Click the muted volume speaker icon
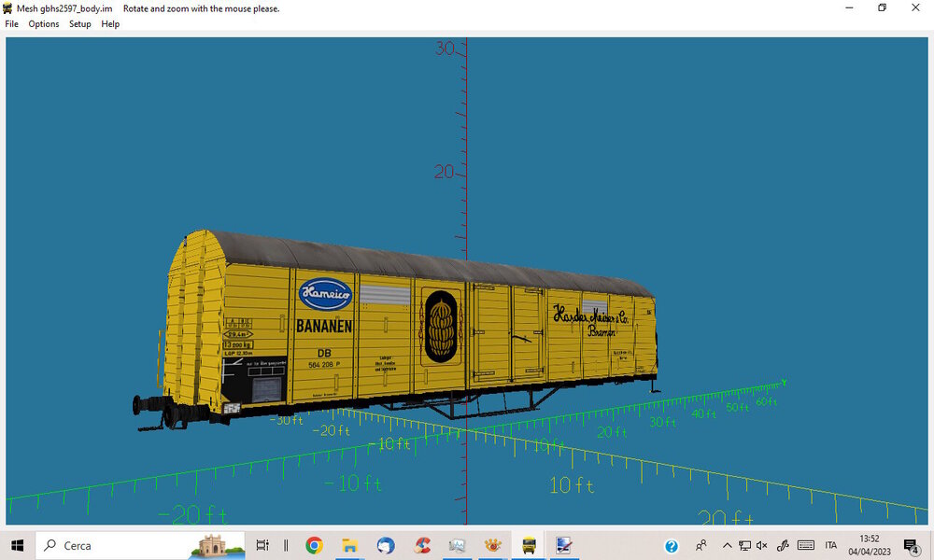The height and width of the screenshot is (560, 934). click(762, 545)
